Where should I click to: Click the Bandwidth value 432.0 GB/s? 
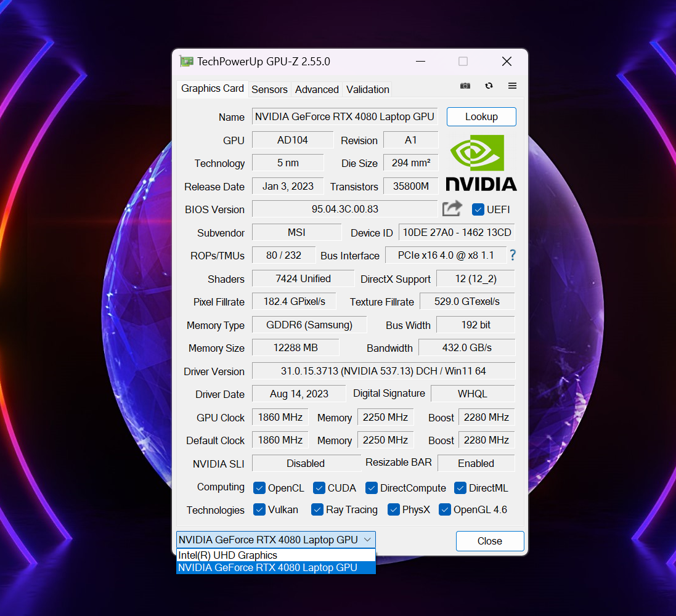coord(467,347)
